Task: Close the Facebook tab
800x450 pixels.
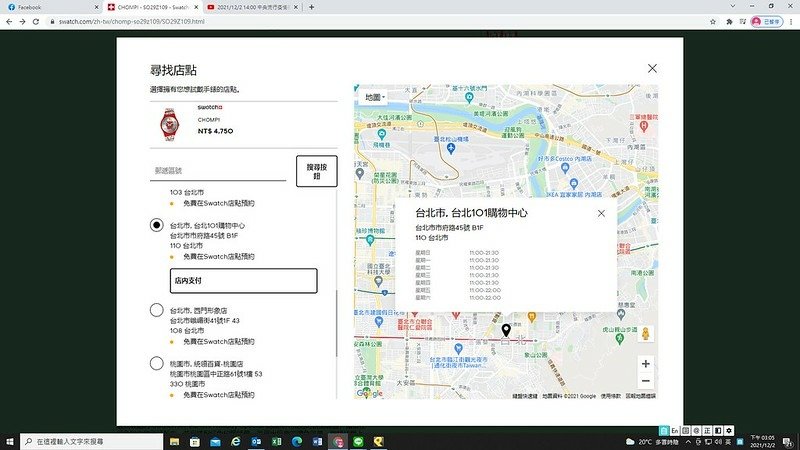Action: pyautogui.click(x=96, y=7)
